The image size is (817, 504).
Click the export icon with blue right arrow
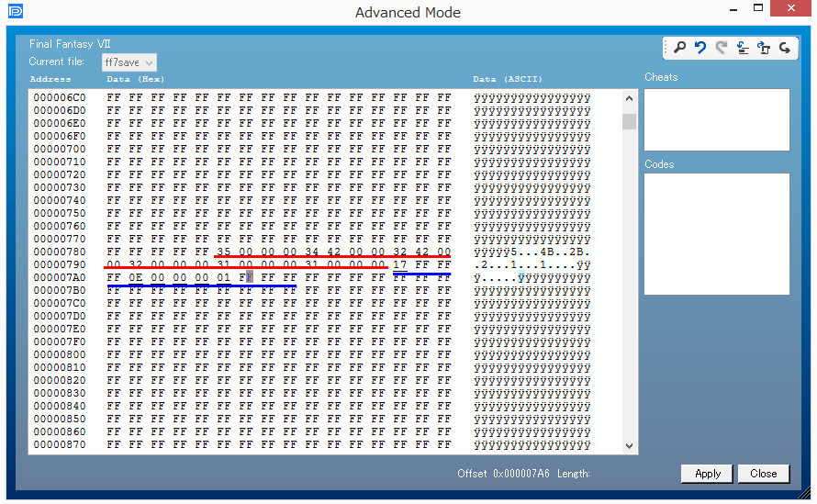(x=764, y=48)
